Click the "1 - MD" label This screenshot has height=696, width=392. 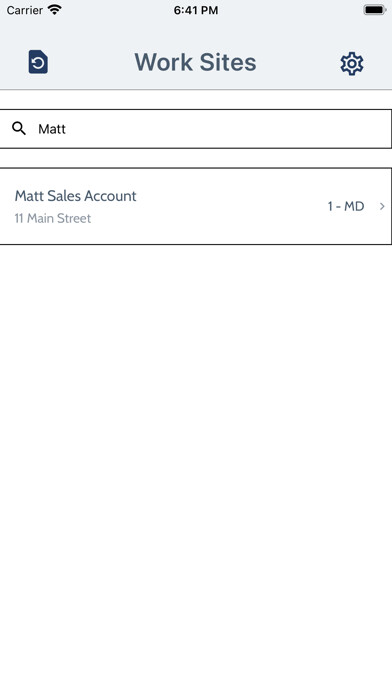click(346, 206)
